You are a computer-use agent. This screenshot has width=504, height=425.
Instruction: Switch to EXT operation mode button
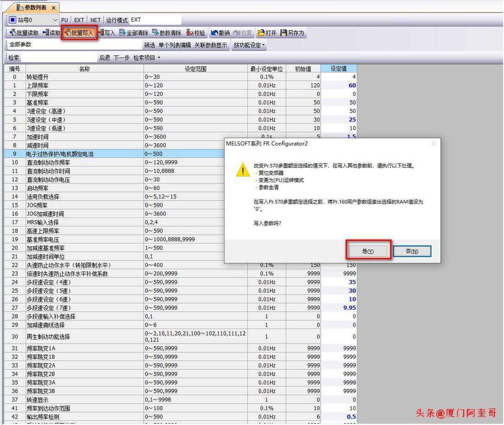pyautogui.click(x=79, y=20)
